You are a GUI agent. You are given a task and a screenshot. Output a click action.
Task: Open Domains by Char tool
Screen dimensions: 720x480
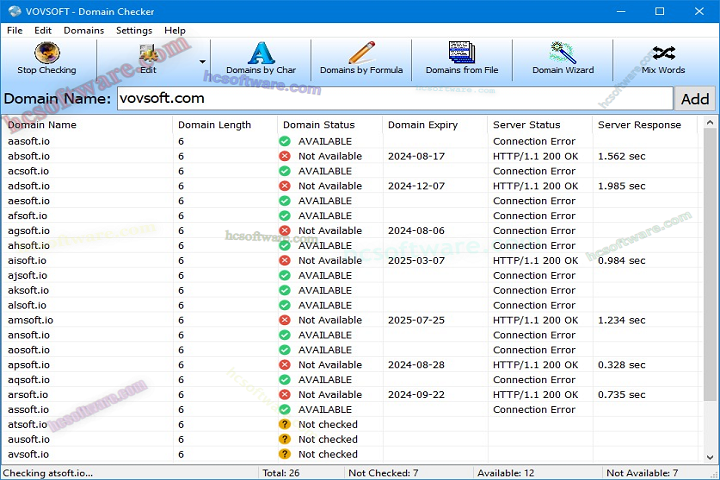pos(261,58)
